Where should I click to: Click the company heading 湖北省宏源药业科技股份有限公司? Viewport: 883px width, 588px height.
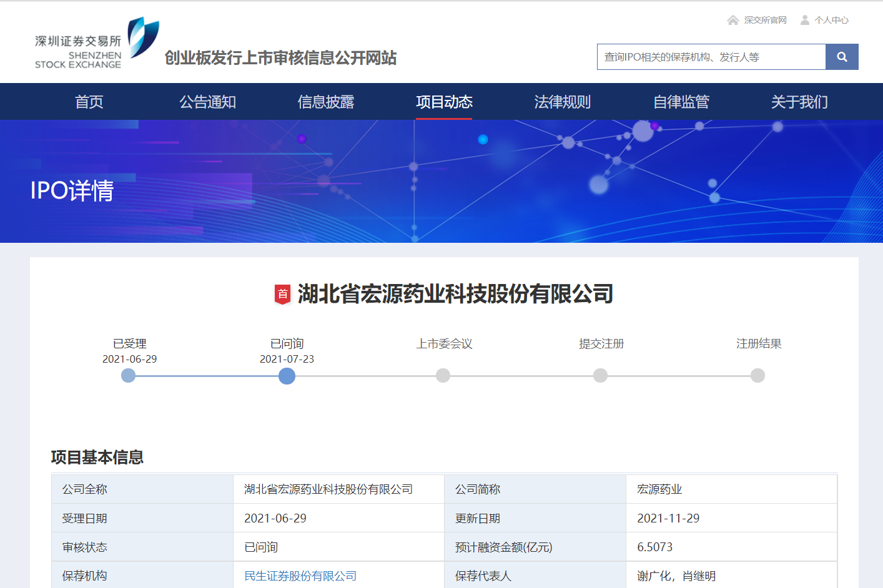point(455,294)
